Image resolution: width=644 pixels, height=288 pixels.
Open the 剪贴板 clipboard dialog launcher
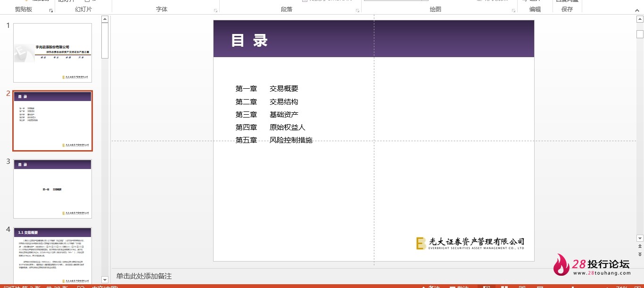tap(51, 10)
